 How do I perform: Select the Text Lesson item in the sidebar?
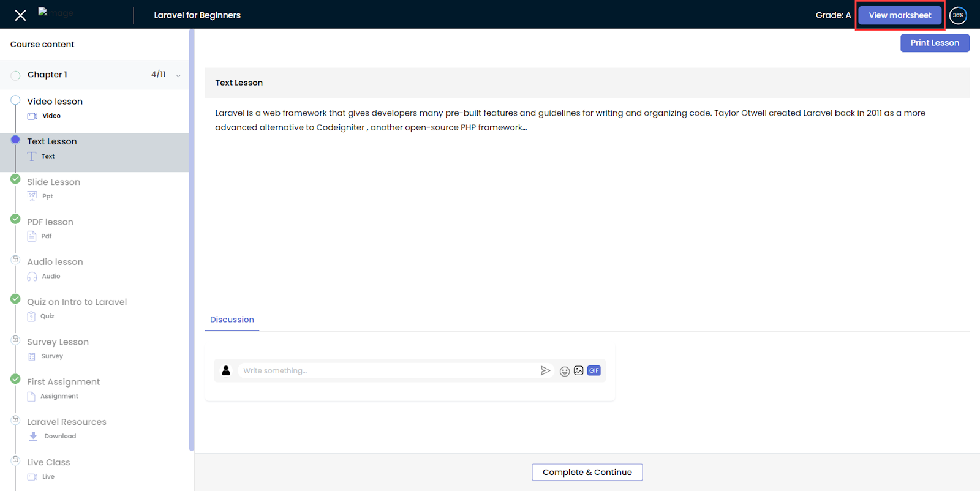(x=94, y=152)
